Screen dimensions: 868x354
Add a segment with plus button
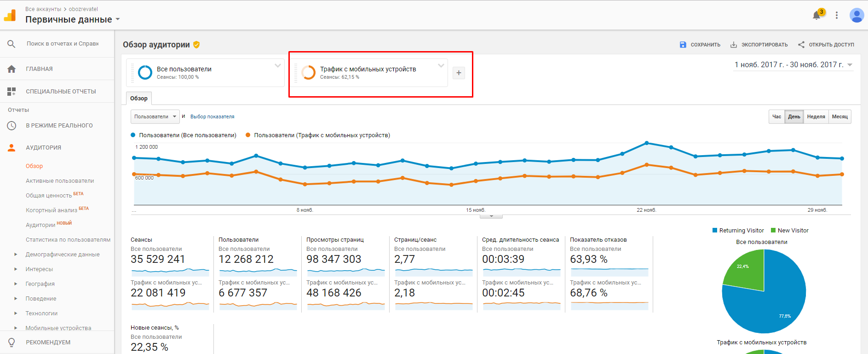coord(459,73)
